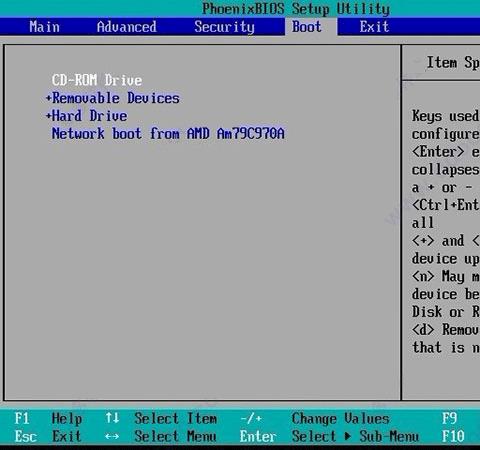The image size is (480, 450).
Task: Select the Removable Devices entry
Action: [x=116, y=98]
